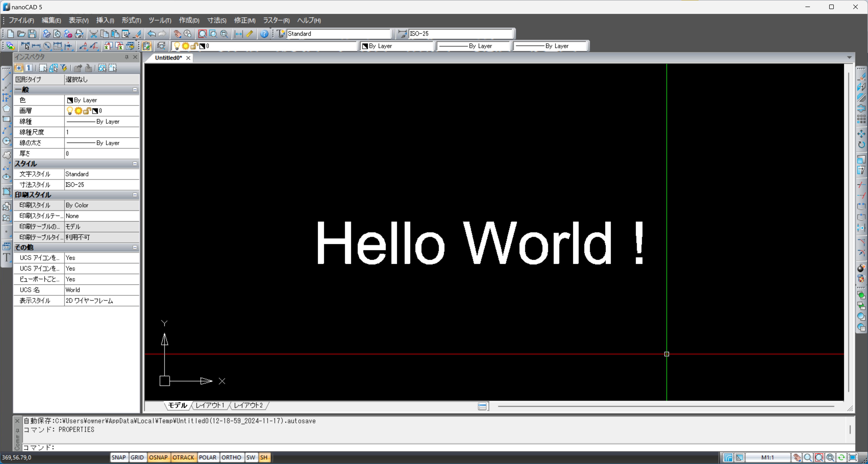868x464 pixels.
Task: Click the Linear dimension icon
Action: (36, 46)
